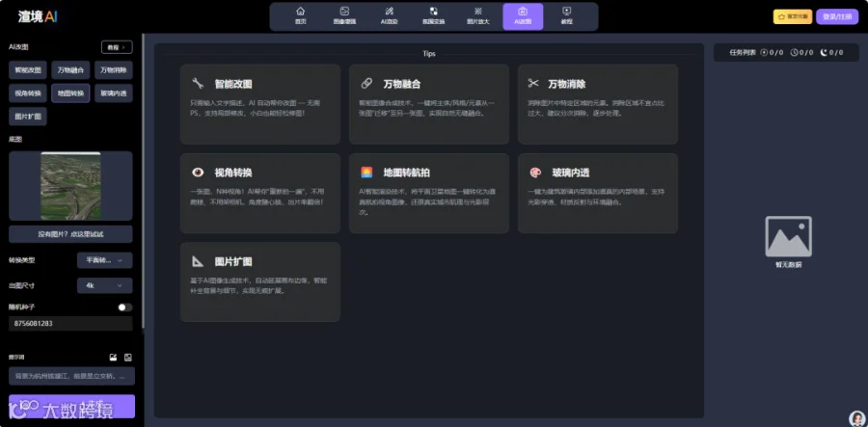Image resolution: width=868 pixels, height=427 pixels.
Task: Expand the 教程 button with chevron in sidebar
Action: coord(117,47)
